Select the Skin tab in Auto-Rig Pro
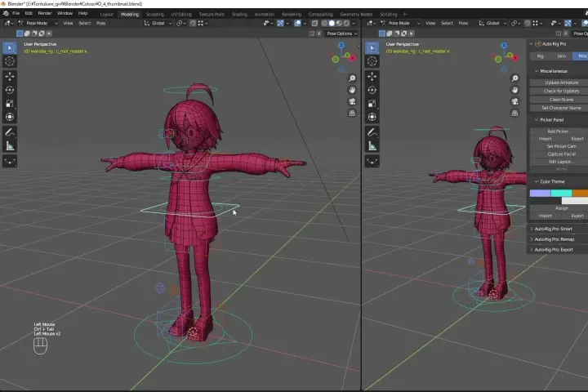This screenshot has height=392, width=588. click(561, 56)
